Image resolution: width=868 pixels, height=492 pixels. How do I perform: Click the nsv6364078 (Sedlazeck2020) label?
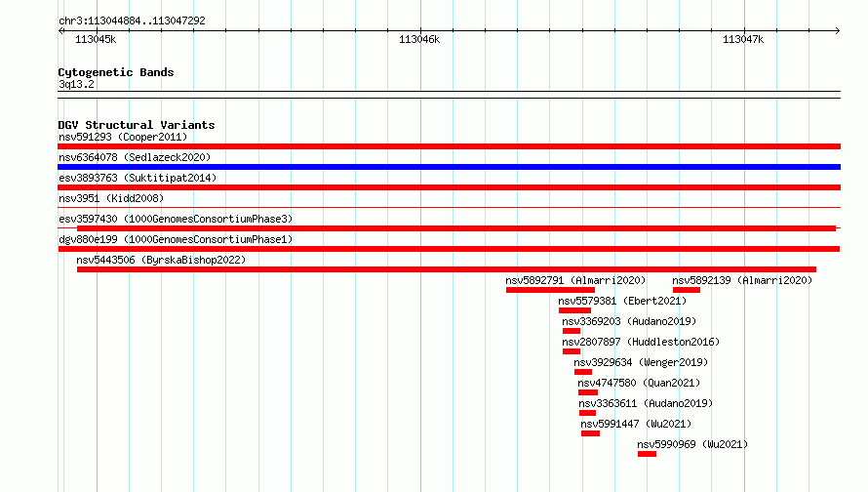pyautogui.click(x=135, y=157)
